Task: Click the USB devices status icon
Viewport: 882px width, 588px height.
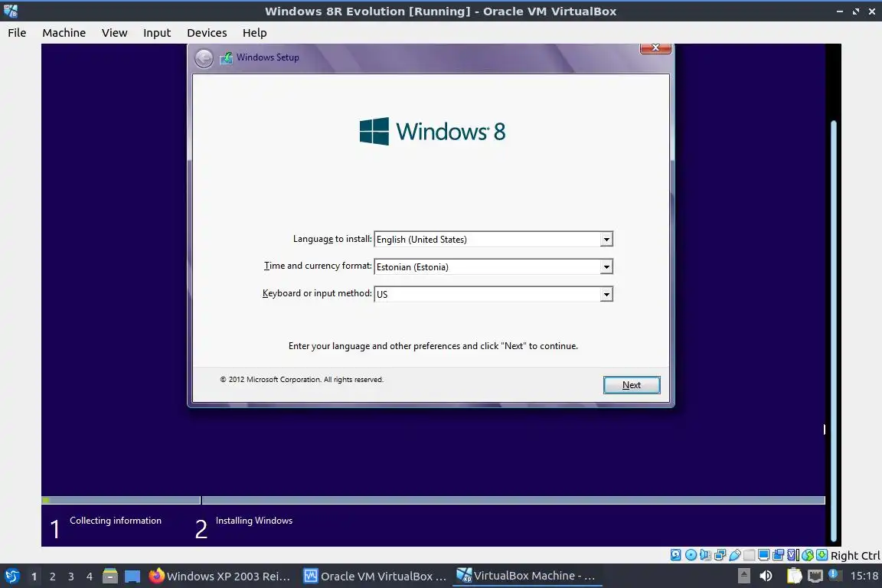Action: click(735, 555)
